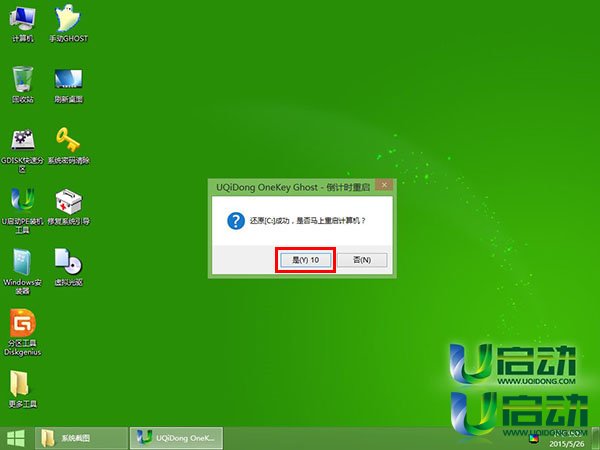Image resolution: width=600 pixels, height=450 pixels.
Task: Open the 更多工具 folder icon
Action: pyautogui.click(x=22, y=389)
